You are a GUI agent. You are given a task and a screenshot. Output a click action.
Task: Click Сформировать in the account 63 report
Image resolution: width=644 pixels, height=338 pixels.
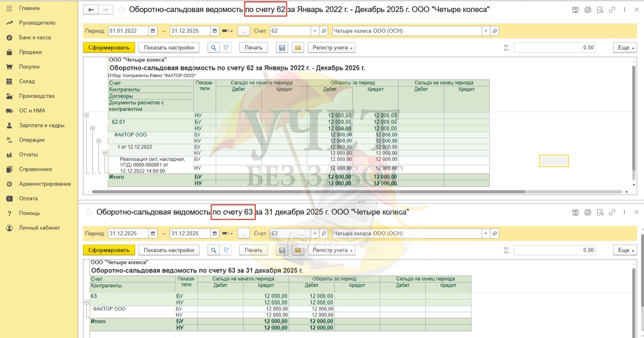pos(109,250)
